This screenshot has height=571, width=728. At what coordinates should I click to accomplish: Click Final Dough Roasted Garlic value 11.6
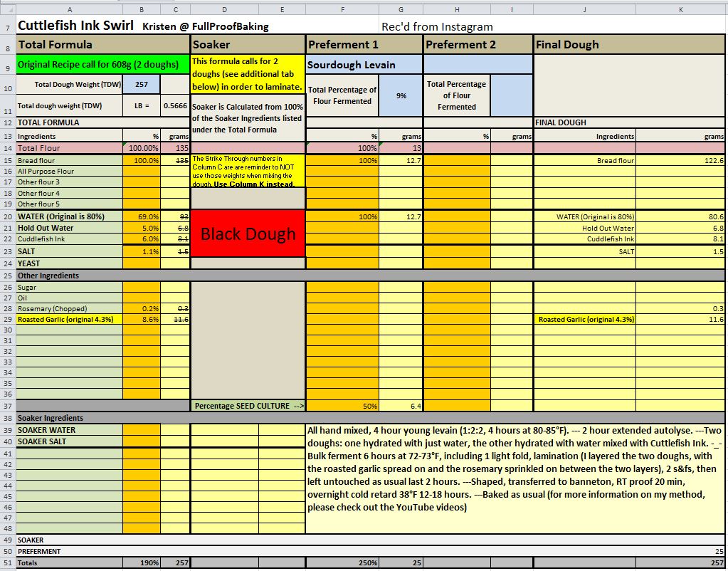pyautogui.click(x=680, y=320)
